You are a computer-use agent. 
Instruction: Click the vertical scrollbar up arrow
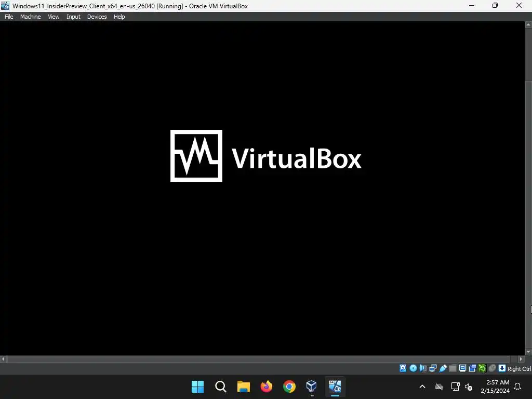[x=528, y=24]
